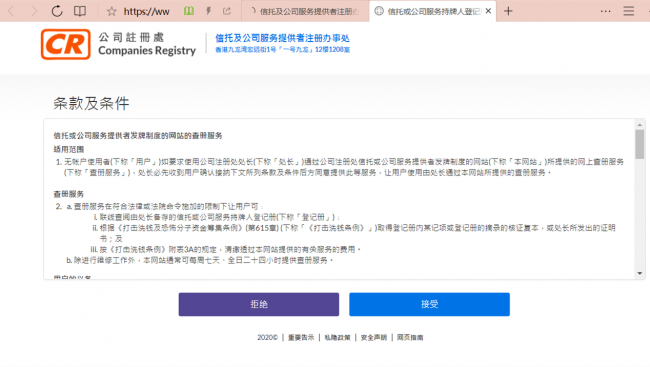Click the 接受 button
This screenshot has width=650, height=367.
[429, 304]
